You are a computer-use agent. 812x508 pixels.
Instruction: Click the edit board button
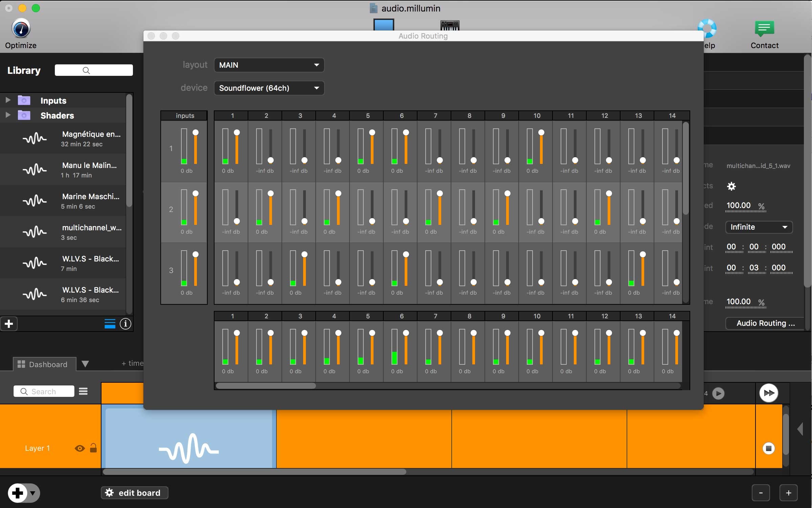pos(133,492)
